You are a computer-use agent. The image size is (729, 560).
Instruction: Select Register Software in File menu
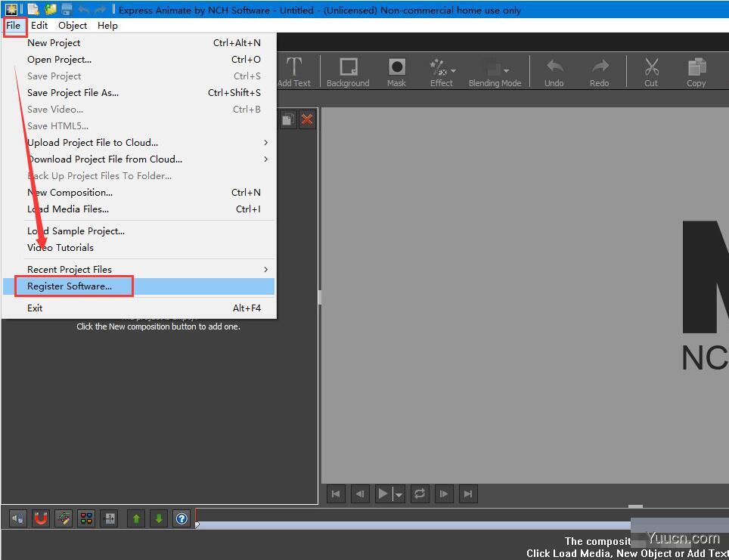coord(73,286)
